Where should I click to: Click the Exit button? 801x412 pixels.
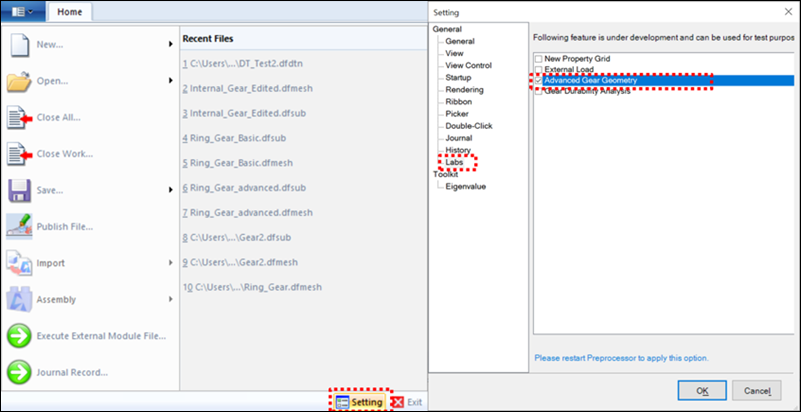pyautogui.click(x=408, y=402)
